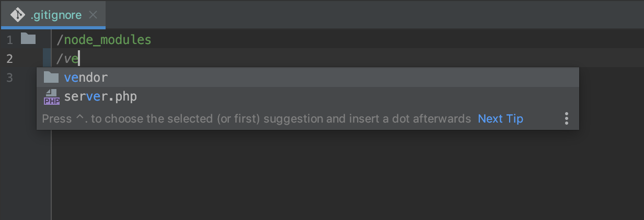Screen dimensions: 644x220
Task: Click the leading slash before node_modules
Action: (x=60, y=40)
